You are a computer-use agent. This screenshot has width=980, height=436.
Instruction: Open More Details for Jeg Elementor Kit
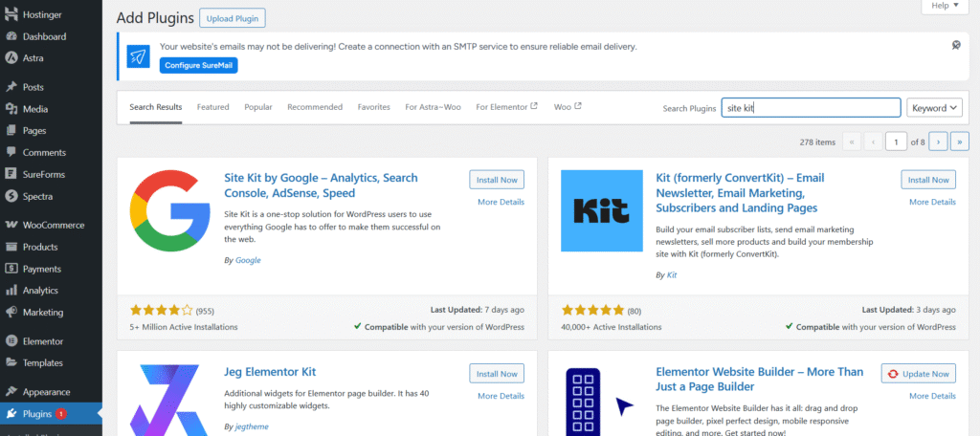[x=501, y=396]
